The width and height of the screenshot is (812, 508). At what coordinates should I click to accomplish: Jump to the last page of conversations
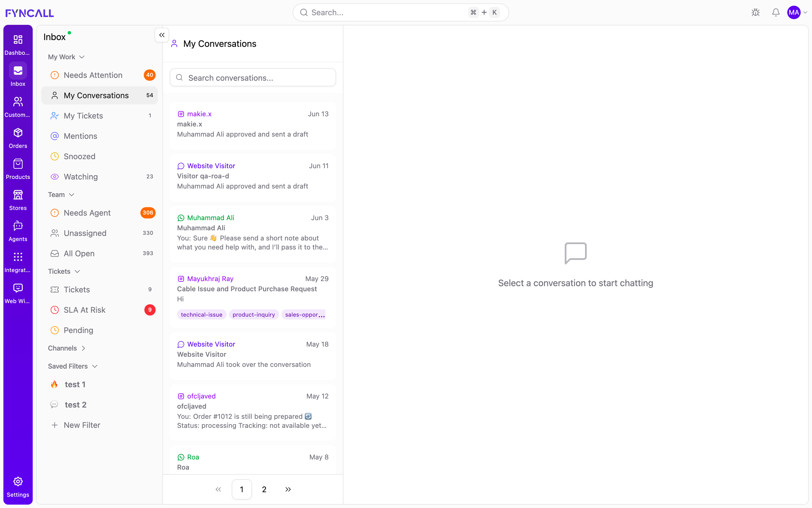pos(288,490)
